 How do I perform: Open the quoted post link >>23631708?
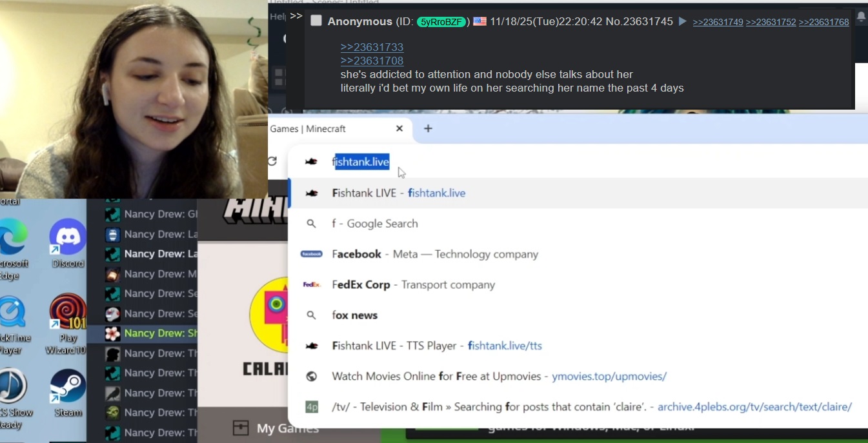pos(372,61)
